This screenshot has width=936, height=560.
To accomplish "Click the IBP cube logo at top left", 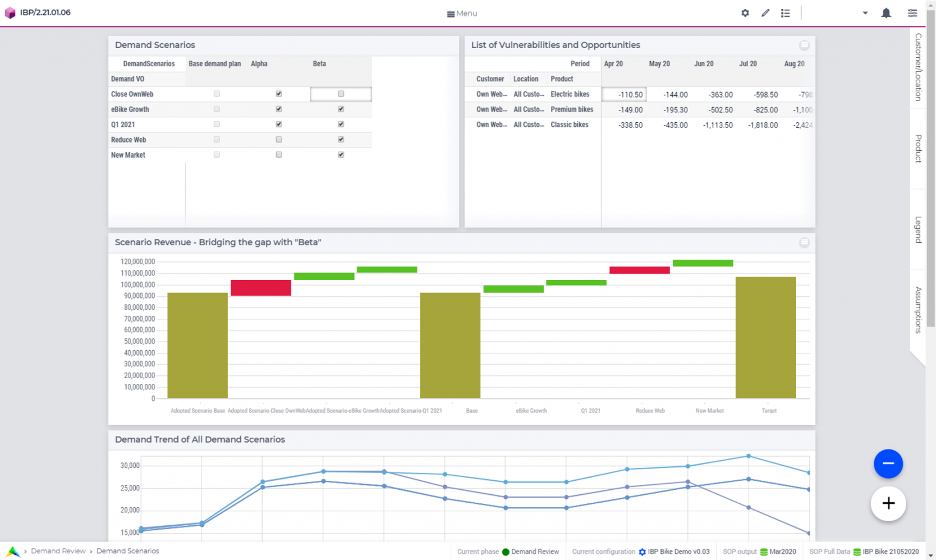I will pos(10,12).
